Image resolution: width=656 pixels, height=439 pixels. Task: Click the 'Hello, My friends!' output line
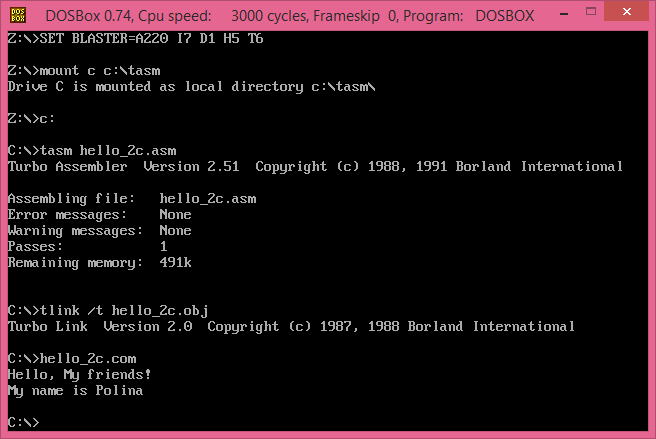79,375
